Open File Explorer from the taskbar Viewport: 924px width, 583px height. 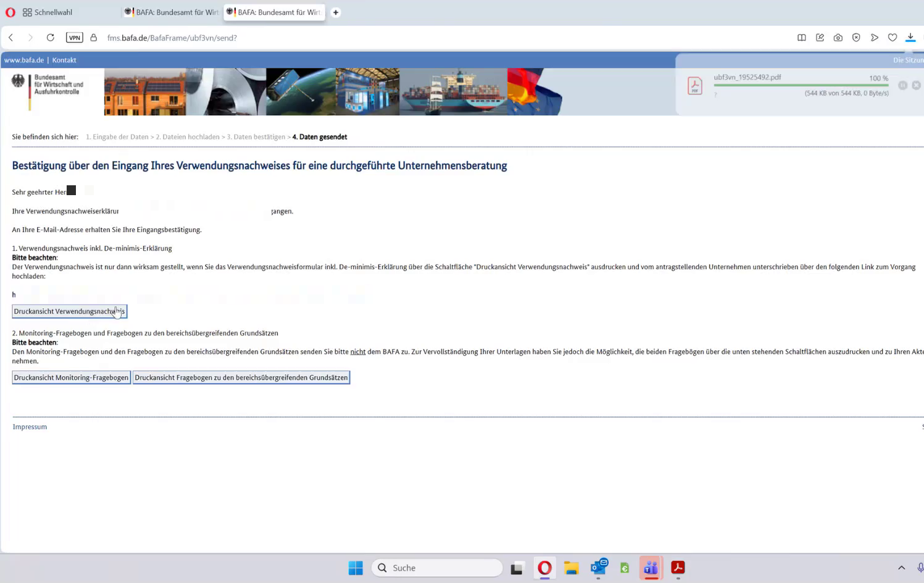pos(572,568)
